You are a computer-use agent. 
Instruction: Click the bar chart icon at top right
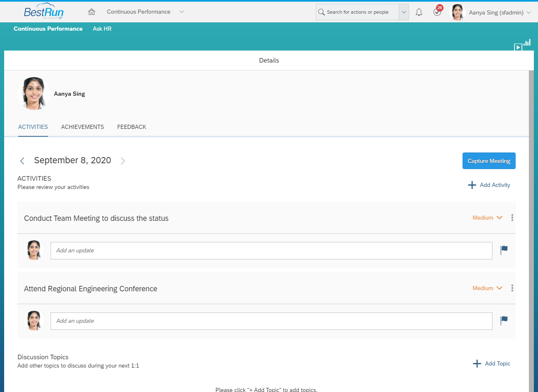(x=527, y=42)
